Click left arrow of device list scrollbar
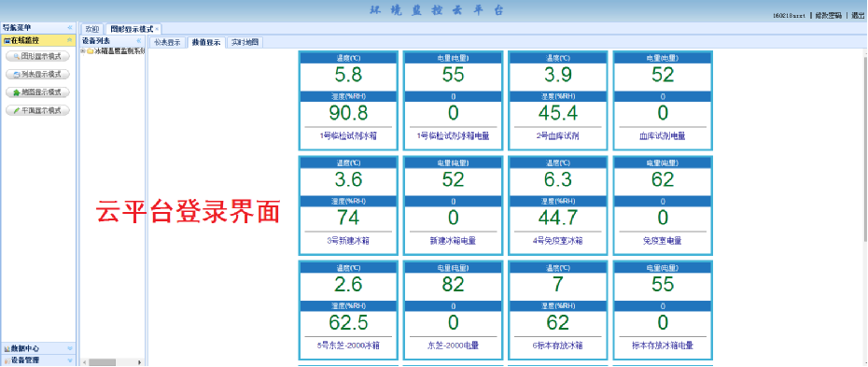The width and height of the screenshot is (868, 367). click(x=85, y=362)
